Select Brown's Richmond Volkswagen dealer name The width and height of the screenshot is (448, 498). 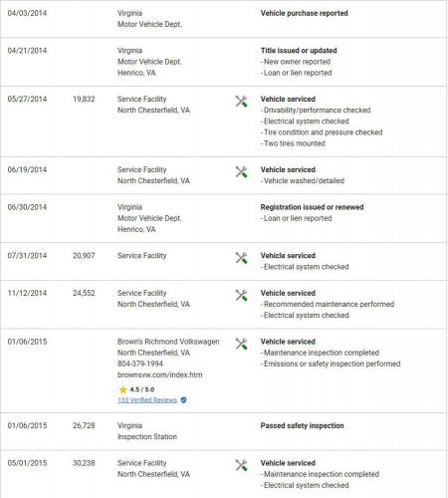click(x=168, y=342)
